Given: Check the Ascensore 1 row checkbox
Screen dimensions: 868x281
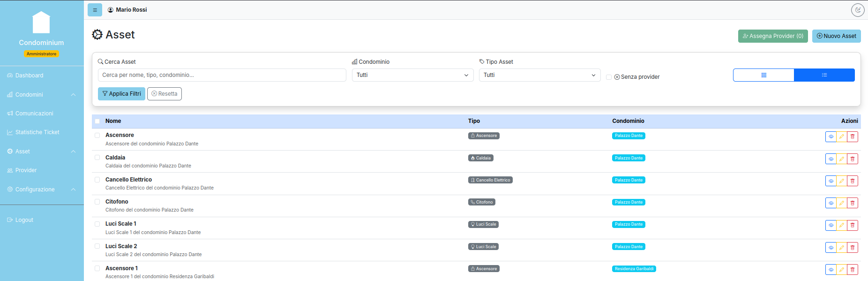Looking at the screenshot, I should click(97, 268).
